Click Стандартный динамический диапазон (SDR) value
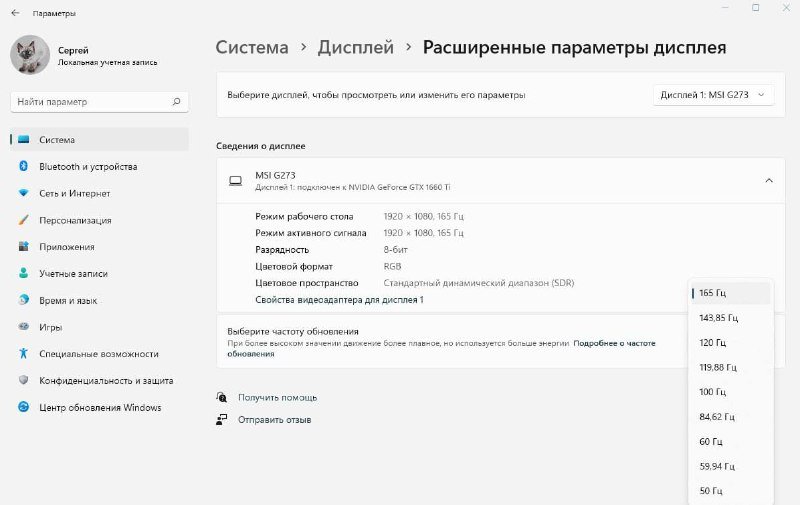 (479, 283)
